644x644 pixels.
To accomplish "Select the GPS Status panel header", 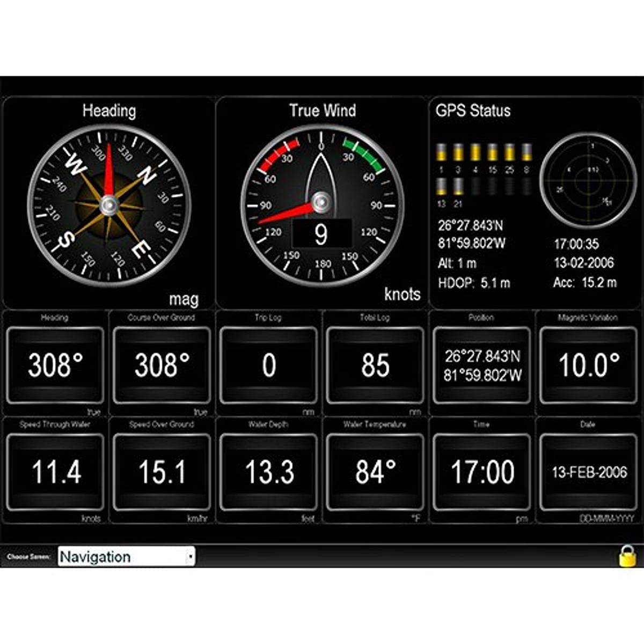I will coord(474,110).
